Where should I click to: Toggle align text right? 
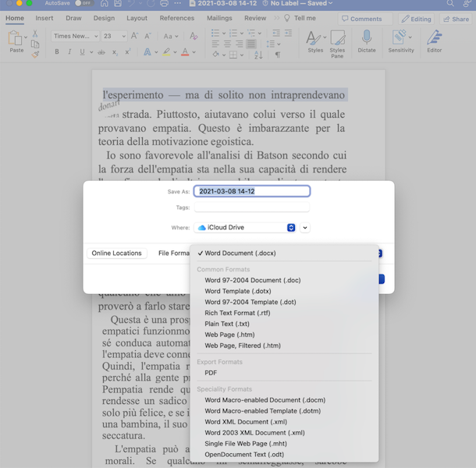(x=240, y=44)
